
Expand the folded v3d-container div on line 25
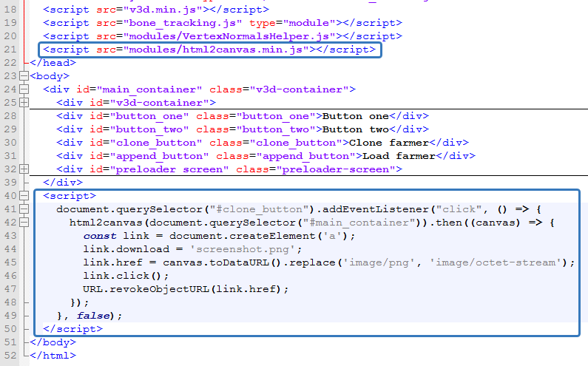click(x=24, y=102)
